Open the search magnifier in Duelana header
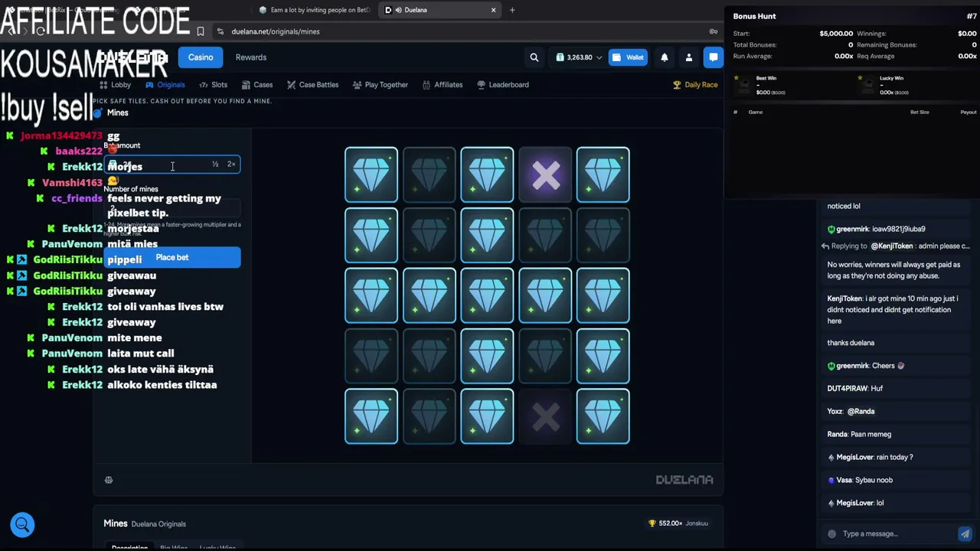This screenshot has width=980, height=551. pos(534,57)
